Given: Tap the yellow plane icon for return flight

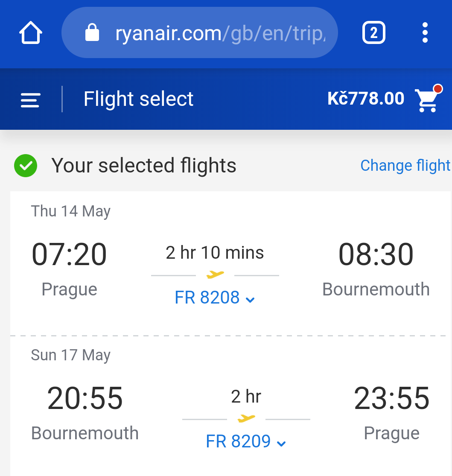Looking at the screenshot, I should 246,418.
